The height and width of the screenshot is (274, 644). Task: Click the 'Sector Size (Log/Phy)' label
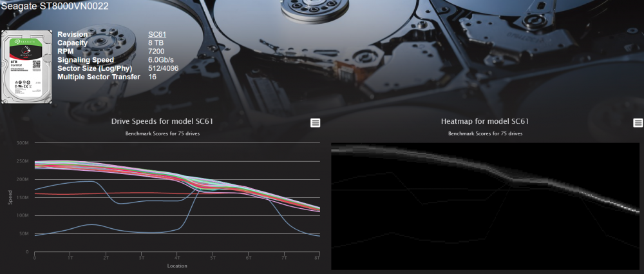[x=95, y=68]
